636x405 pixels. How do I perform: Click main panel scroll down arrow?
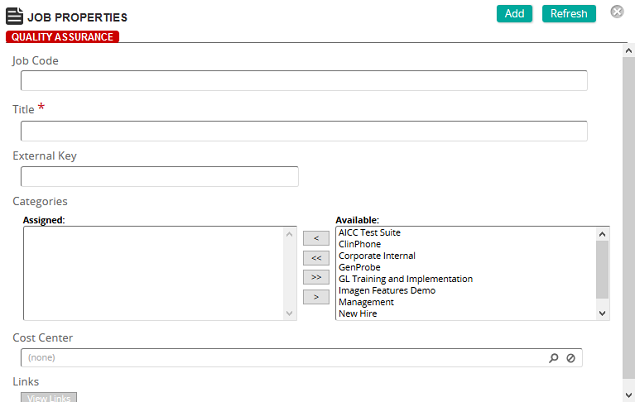629,395
